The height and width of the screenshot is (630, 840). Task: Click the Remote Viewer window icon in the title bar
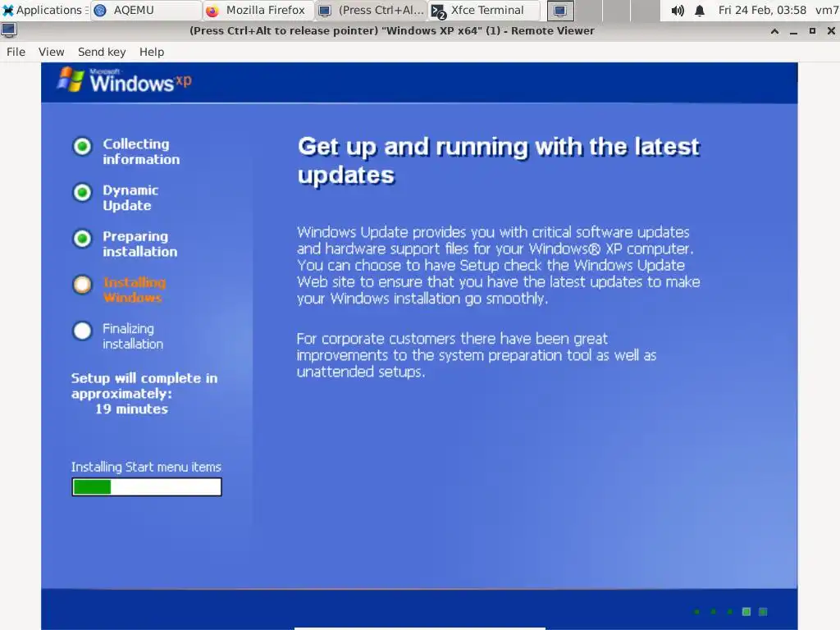[9, 30]
